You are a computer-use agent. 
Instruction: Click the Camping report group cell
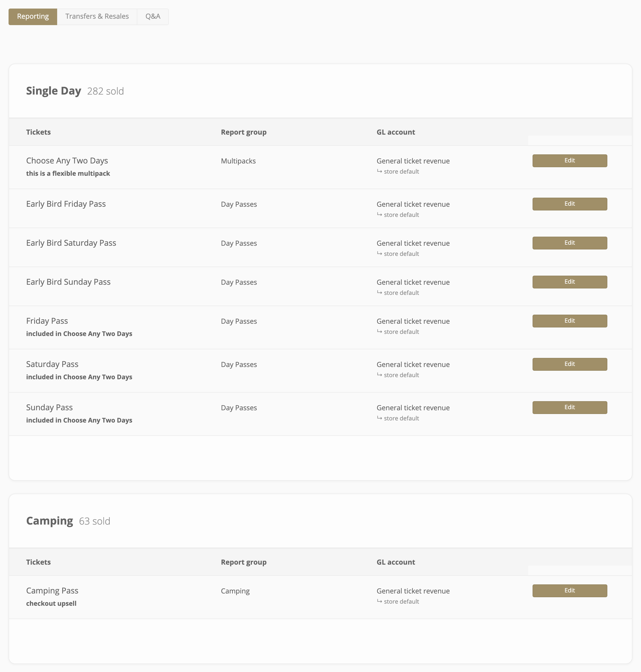[x=235, y=591]
